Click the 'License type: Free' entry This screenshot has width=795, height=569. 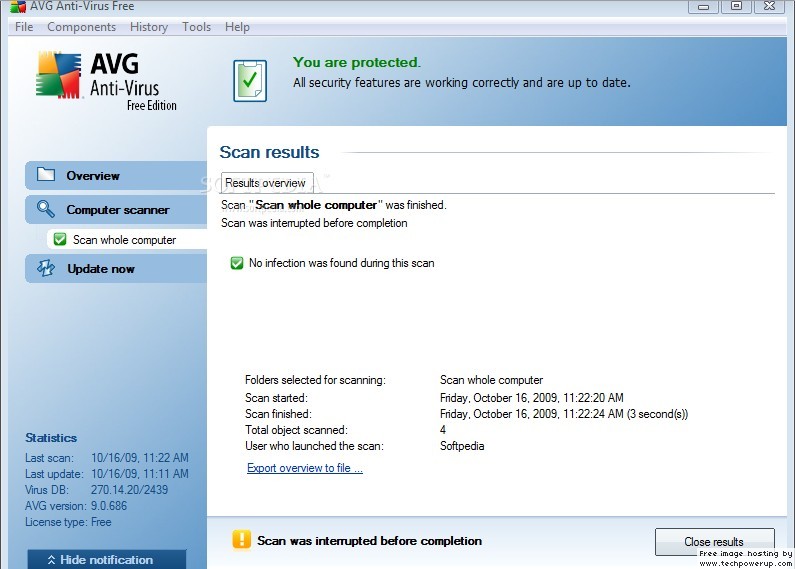pos(68,522)
